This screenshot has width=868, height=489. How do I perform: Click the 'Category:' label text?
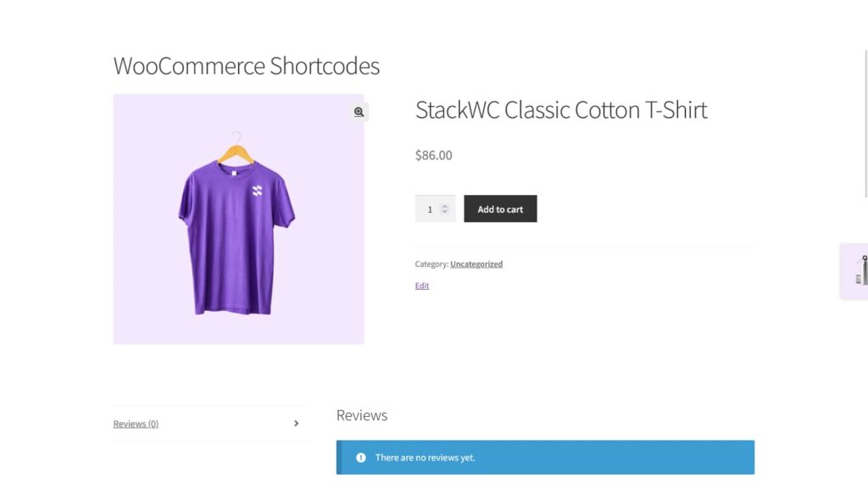[431, 264]
